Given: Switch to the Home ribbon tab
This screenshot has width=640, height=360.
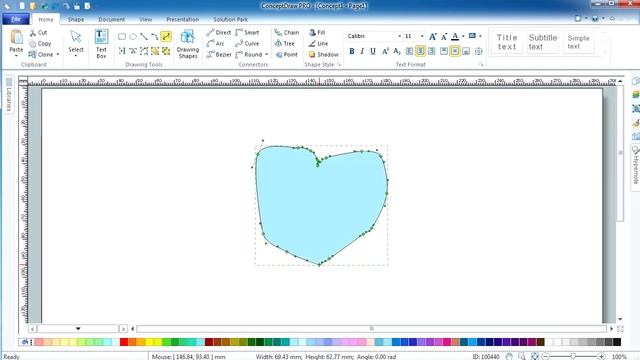Looking at the screenshot, I should [x=46, y=19].
